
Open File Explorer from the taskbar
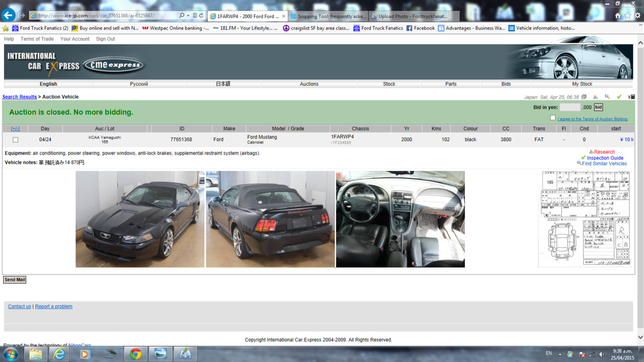point(35,354)
